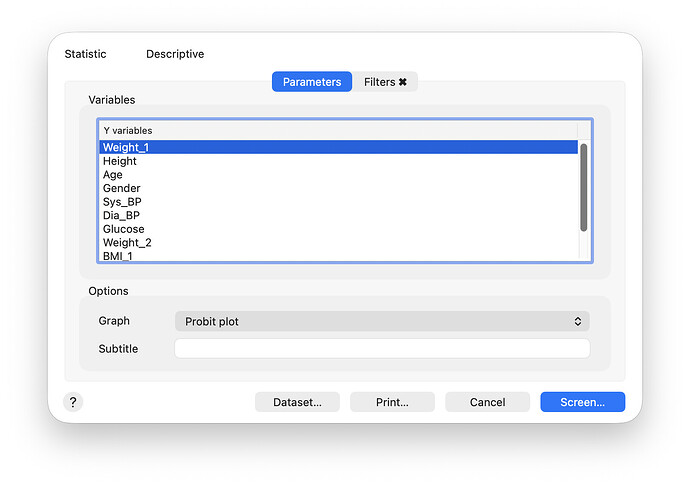Click the help question mark icon
This screenshot has width=690, height=486.
[x=73, y=402]
